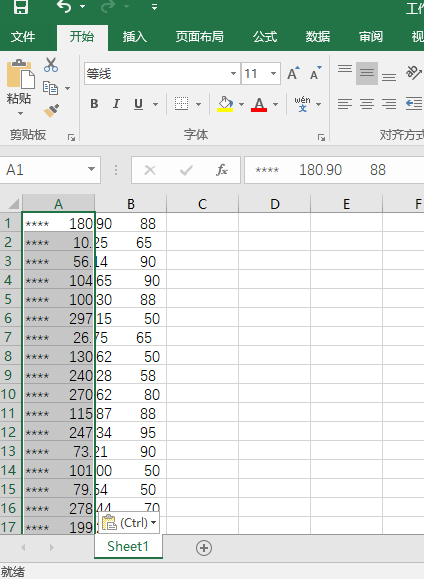Screen dimensions: 424x579
Task: Click the Borders icon in font group
Action: [181, 104]
